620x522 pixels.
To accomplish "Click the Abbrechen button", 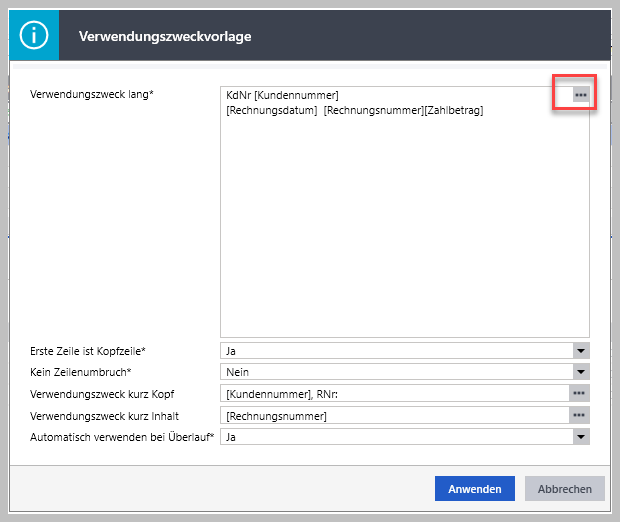I will (x=565, y=489).
